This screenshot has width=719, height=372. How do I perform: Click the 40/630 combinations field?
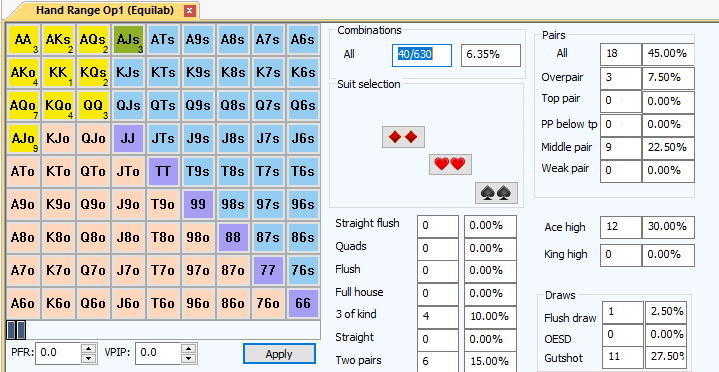point(422,55)
